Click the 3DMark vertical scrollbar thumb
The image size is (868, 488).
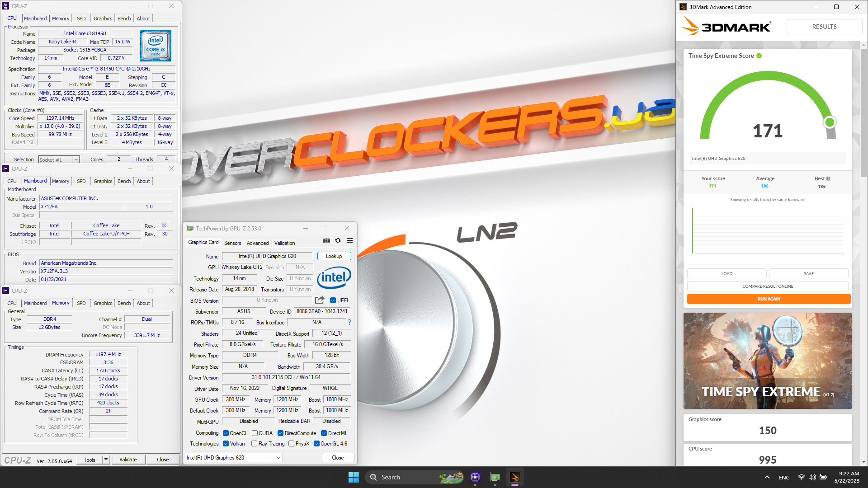click(864, 113)
